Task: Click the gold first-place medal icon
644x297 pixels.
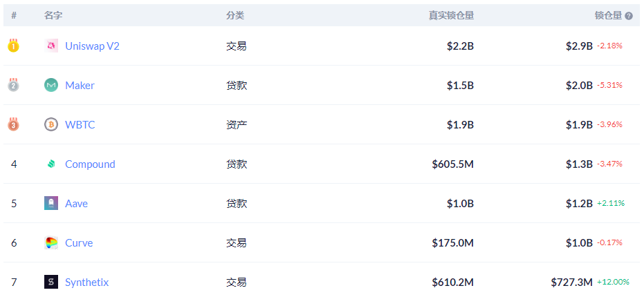Action: 14,46
